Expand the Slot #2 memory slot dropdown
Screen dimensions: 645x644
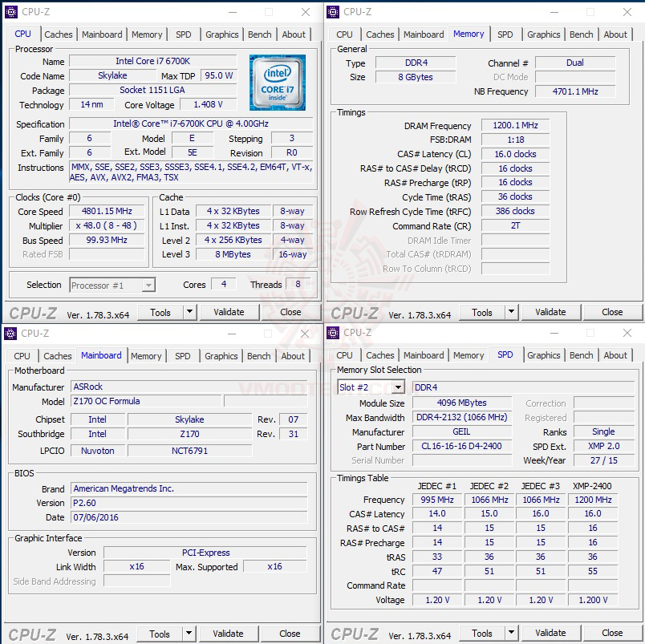(x=398, y=387)
